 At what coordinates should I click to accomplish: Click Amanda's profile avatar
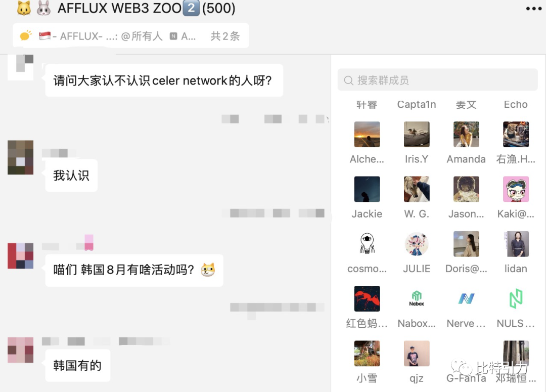(466, 134)
